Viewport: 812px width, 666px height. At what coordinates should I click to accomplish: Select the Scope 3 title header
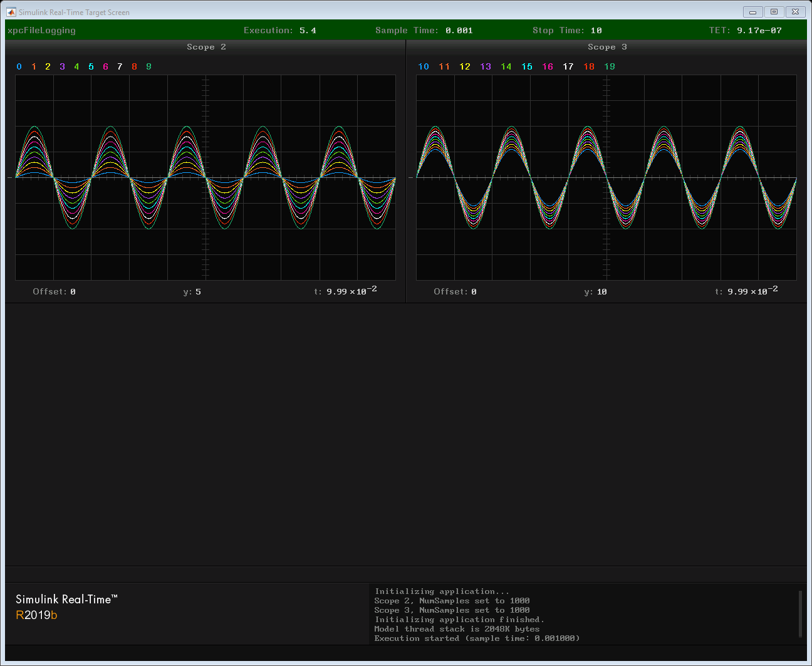[606, 47]
